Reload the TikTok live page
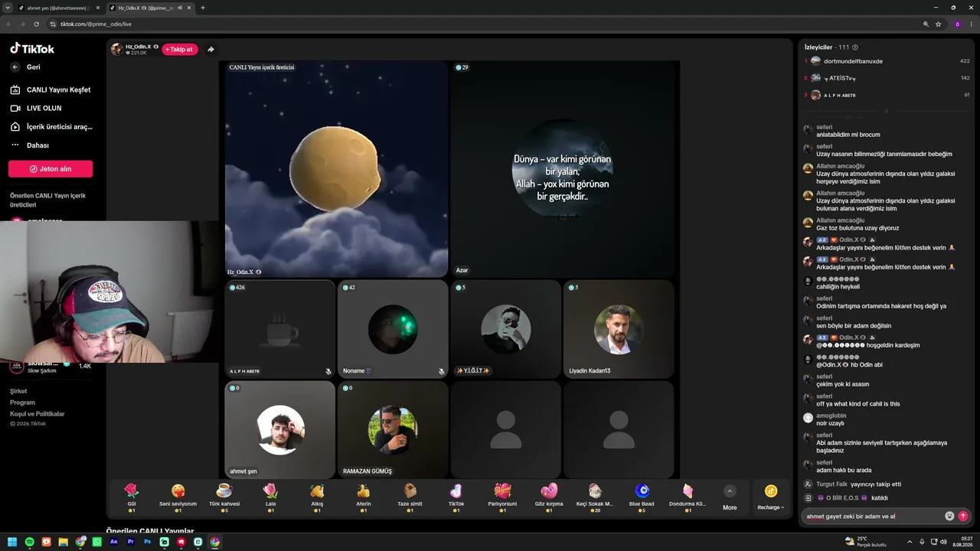This screenshot has height=551, width=980. pos(36,24)
